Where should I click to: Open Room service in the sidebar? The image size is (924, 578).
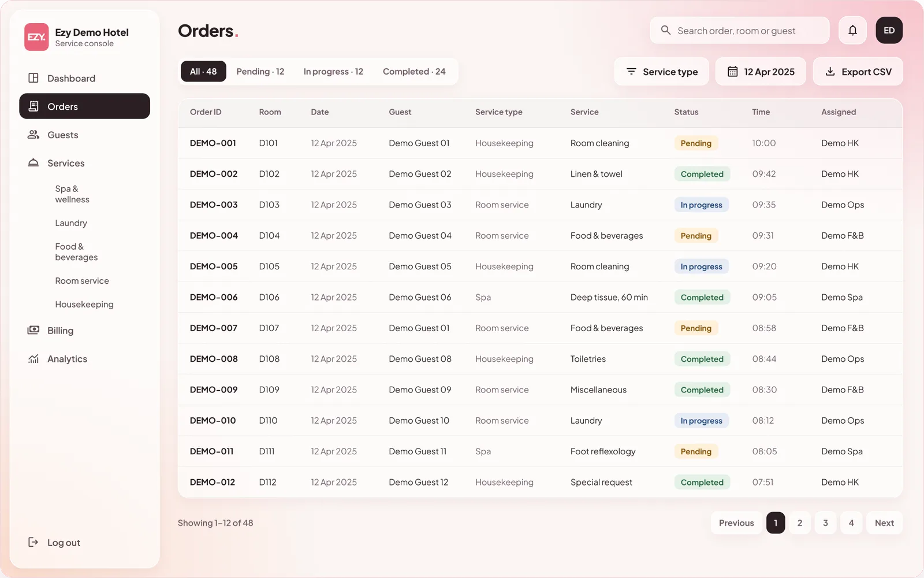click(x=82, y=281)
